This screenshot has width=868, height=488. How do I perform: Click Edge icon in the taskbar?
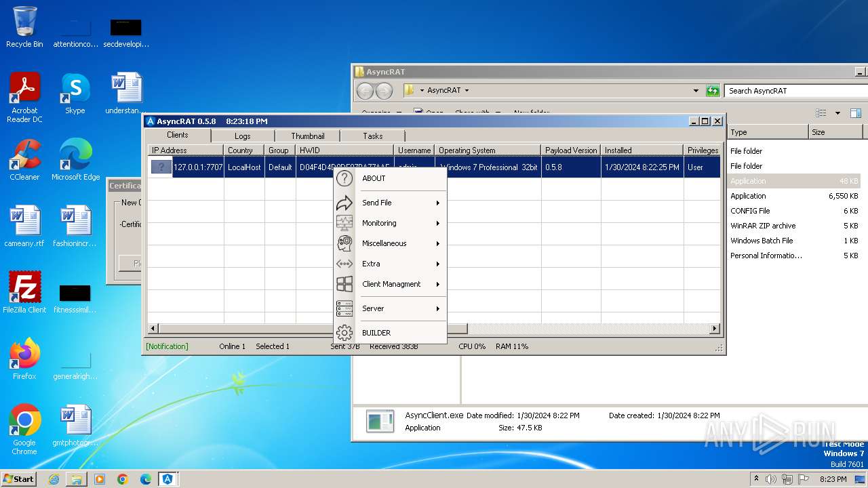pyautogui.click(x=146, y=479)
